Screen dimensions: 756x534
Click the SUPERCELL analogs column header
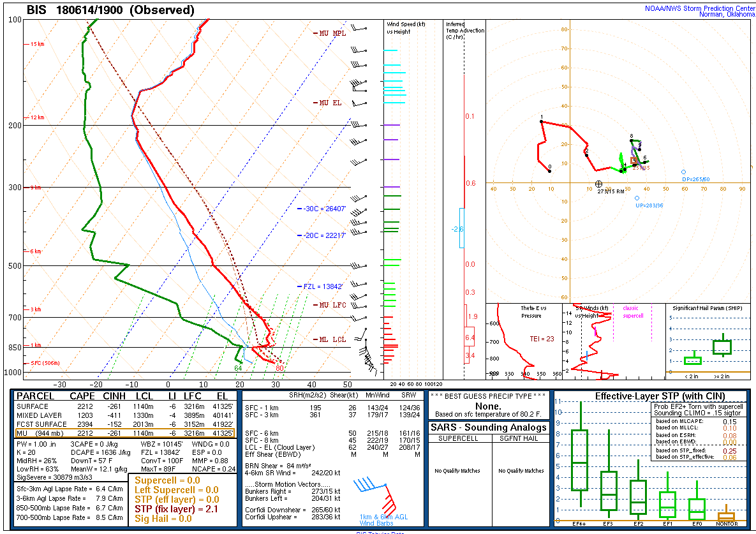[x=458, y=438]
